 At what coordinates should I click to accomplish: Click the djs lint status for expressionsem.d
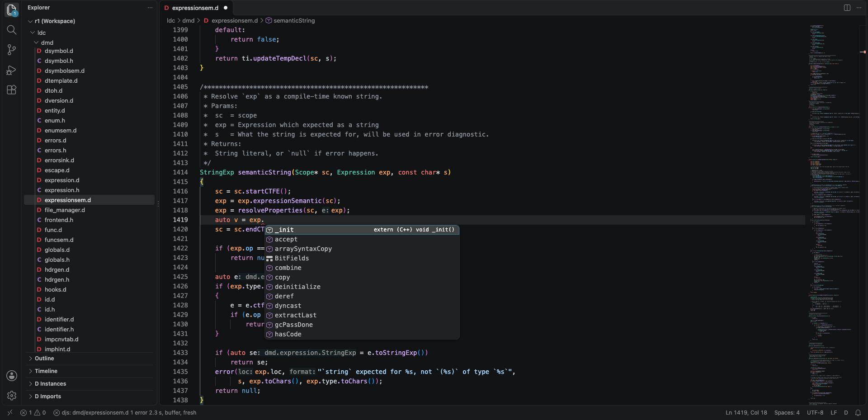[x=125, y=413]
